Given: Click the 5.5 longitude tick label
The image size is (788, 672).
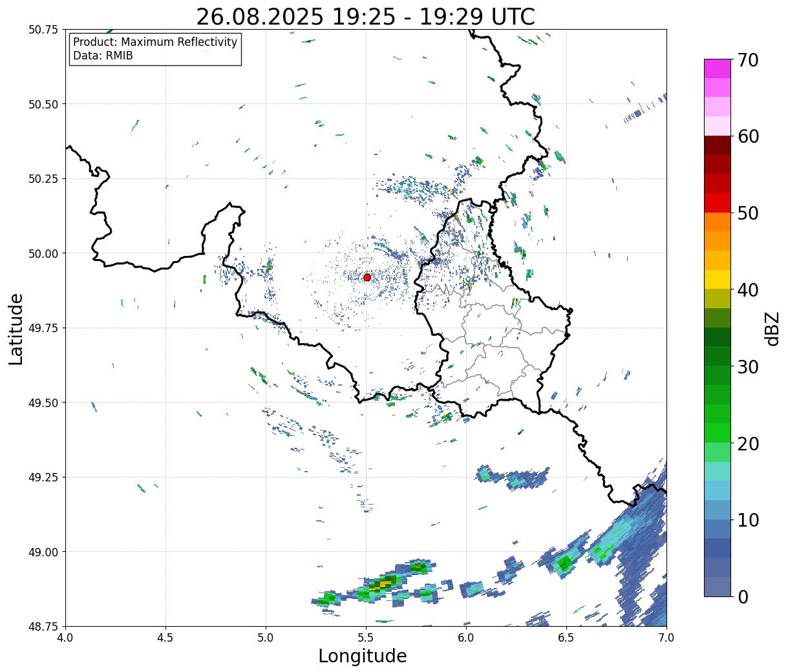Looking at the screenshot, I should (366, 638).
